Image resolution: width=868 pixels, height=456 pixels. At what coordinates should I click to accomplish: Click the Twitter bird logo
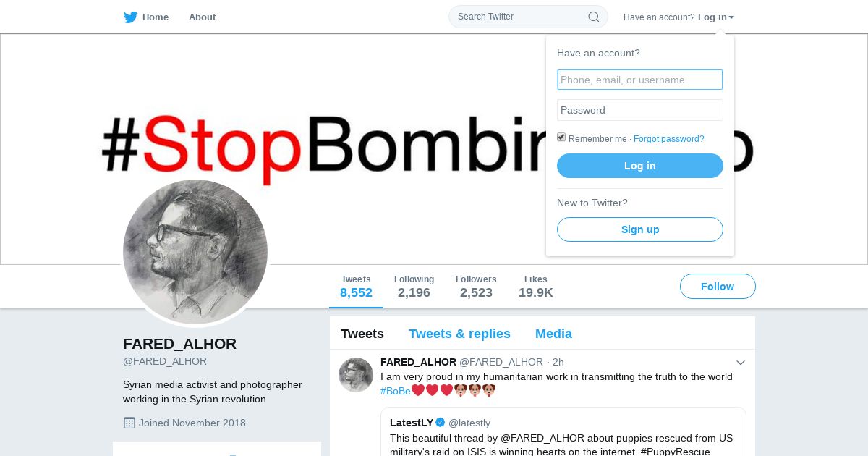pyautogui.click(x=130, y=17)
